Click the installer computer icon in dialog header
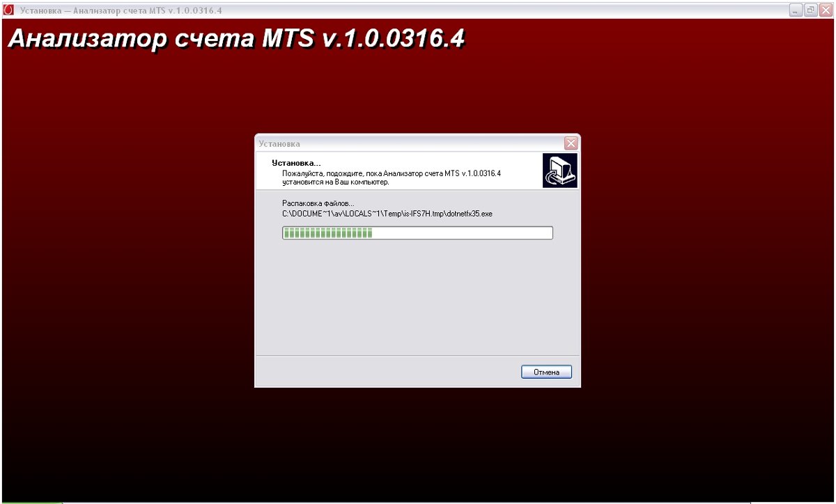The image size is (836, 504). point(560,171)
